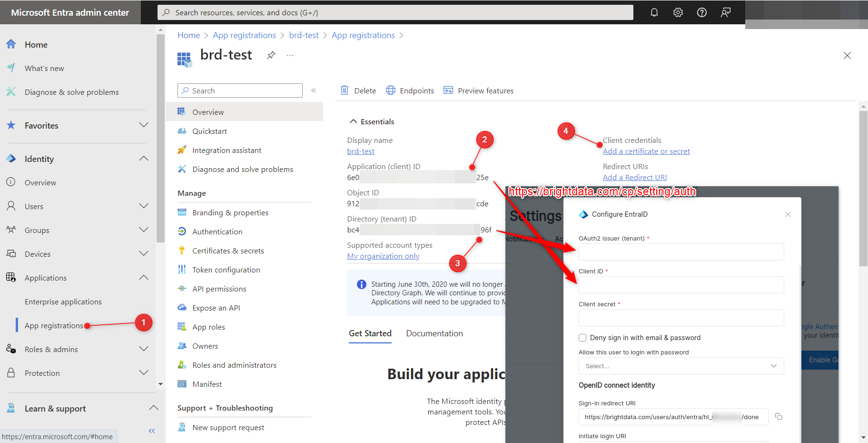Click the main page vertical scrollbar
Image resolution: width=868 pixels, height=443 pixels.
pyautogui.click(x=863, y=189)
